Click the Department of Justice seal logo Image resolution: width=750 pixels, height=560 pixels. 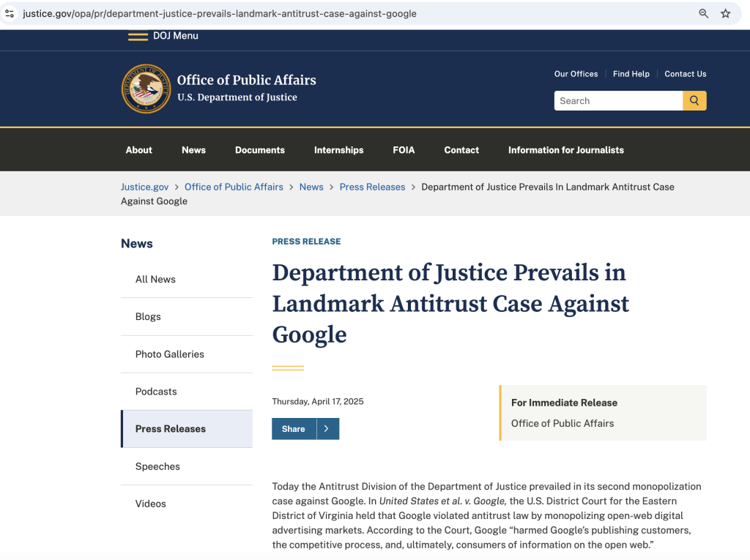pyautogui.click(x=146, y=89)
